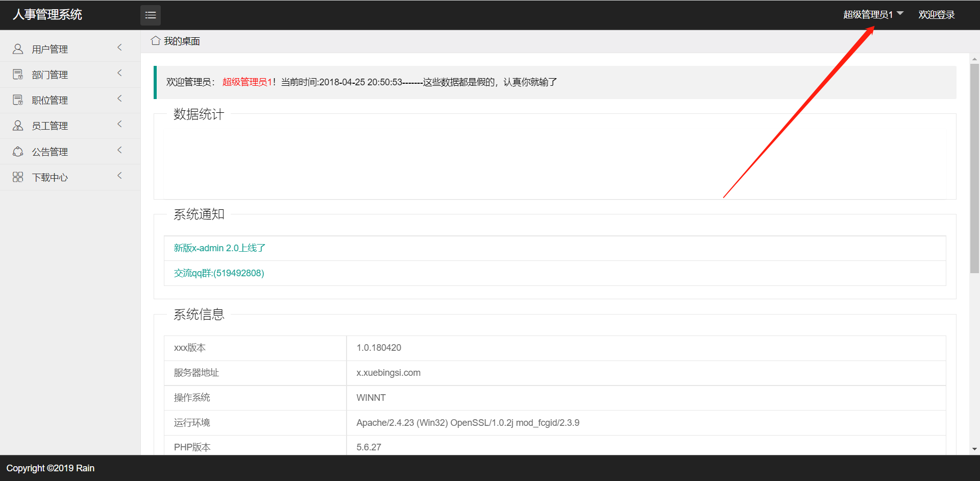
Task: Click the grid icon beside 下载中心
Action: pyautogui.click(x=18, y=177)
